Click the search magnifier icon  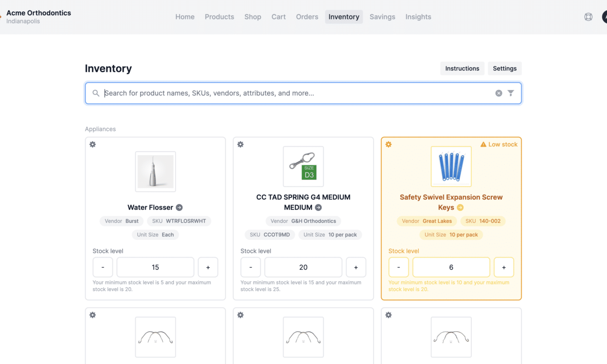tap(96, 93)
